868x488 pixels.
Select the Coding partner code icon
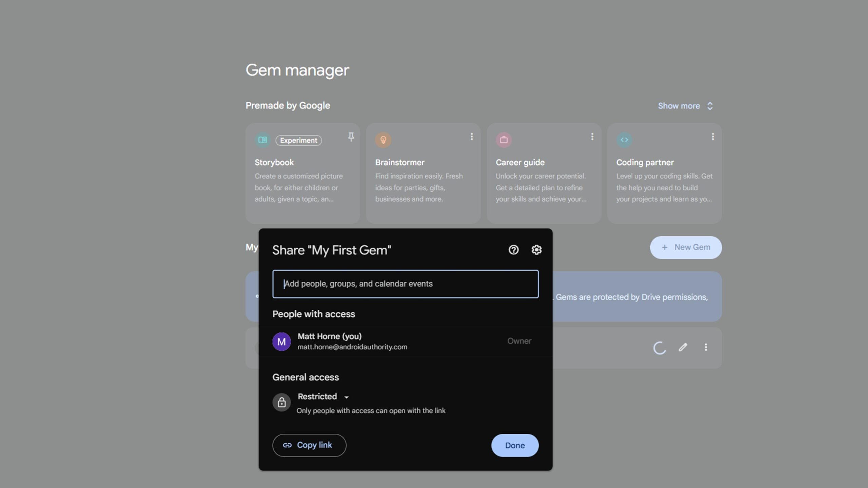tap(624, 140)
